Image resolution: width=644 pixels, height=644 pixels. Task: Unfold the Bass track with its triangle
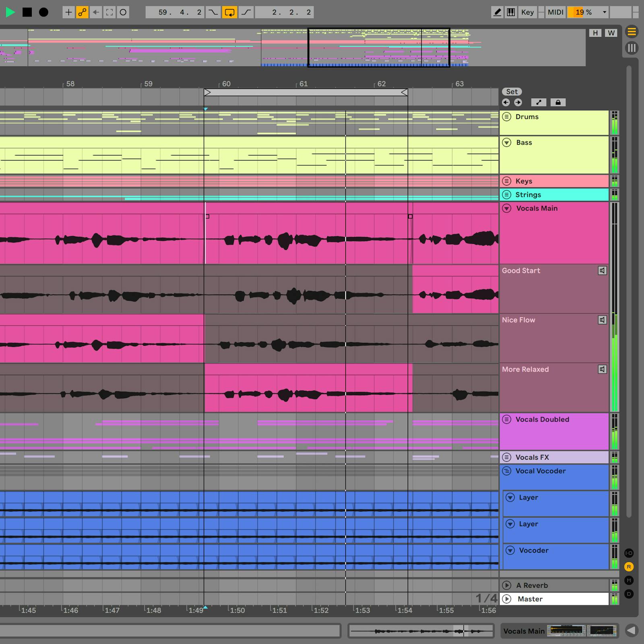(x=506, y=142)
